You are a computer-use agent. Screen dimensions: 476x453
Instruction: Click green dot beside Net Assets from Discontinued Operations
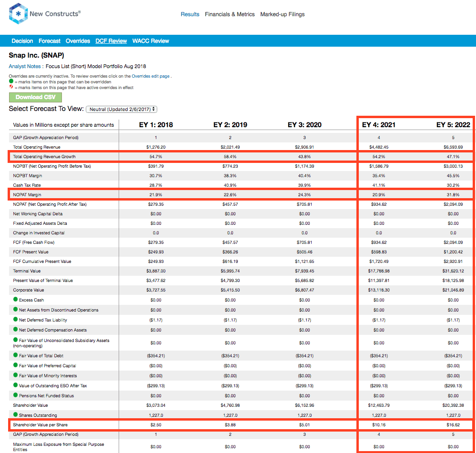coord(15,309)
